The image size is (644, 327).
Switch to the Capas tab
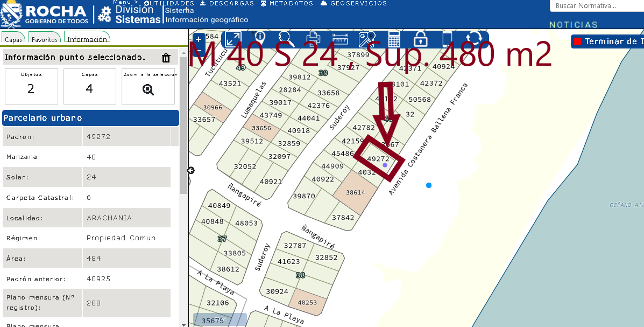tap(14, 40)
